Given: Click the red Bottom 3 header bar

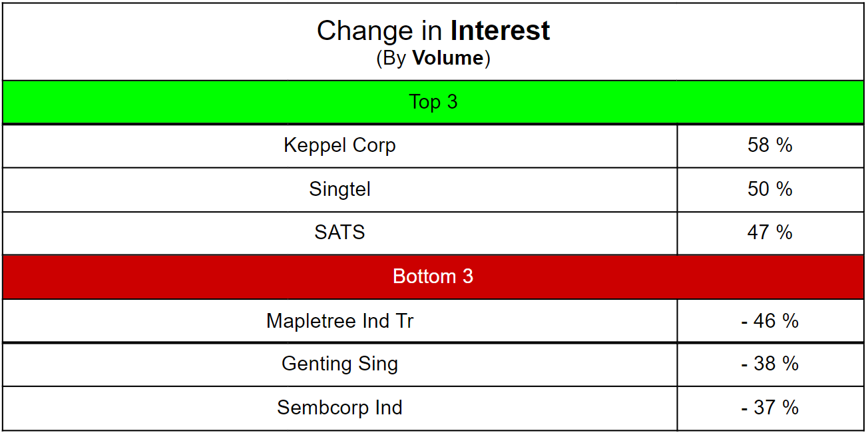Looking at the screenshot, I should tap(433, 276).
